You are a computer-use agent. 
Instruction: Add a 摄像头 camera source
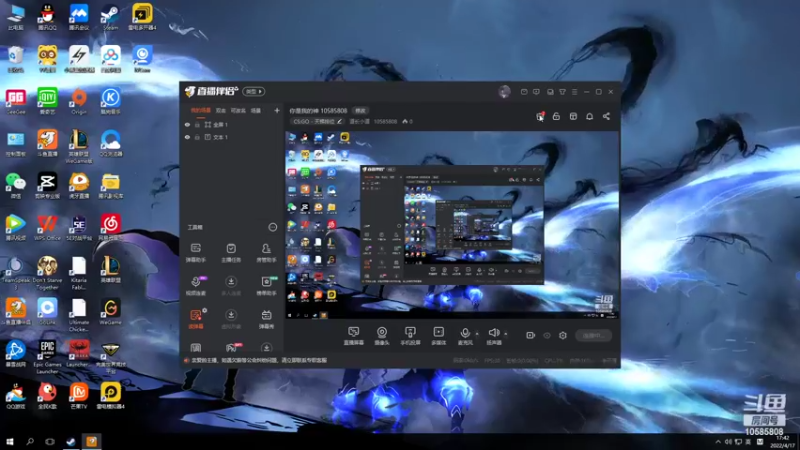click(x=382, y=336)
